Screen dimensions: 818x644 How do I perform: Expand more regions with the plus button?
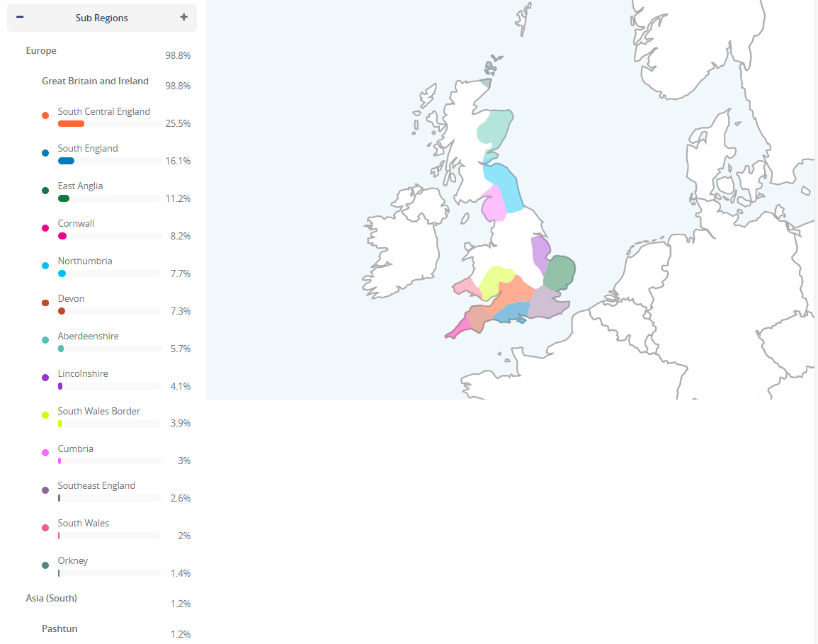point(183,17)
